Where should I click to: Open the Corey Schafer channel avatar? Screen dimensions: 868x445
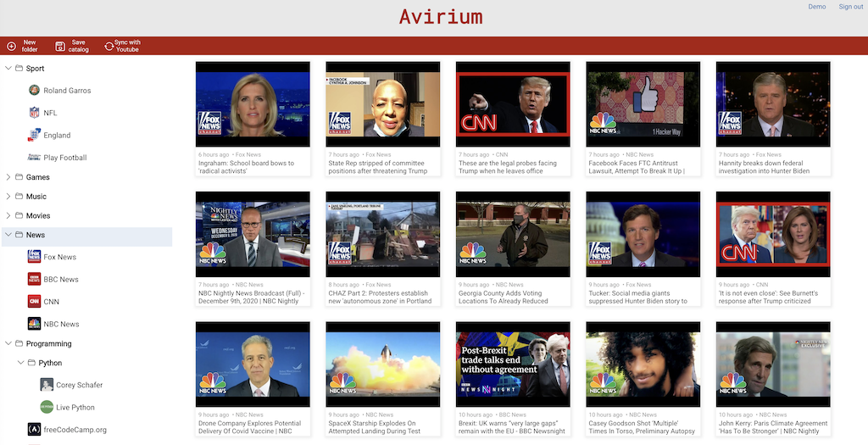47,385
